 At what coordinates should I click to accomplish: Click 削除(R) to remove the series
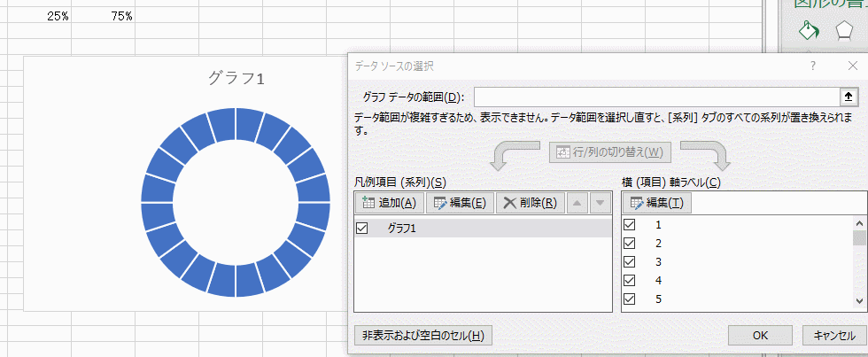[529, 203]
